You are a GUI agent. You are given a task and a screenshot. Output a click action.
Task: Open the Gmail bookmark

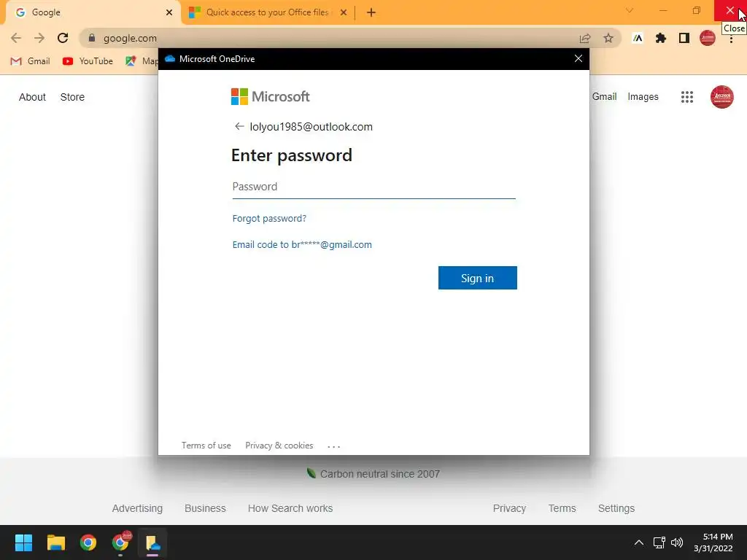pyautogui.click(x=30, y=61)
